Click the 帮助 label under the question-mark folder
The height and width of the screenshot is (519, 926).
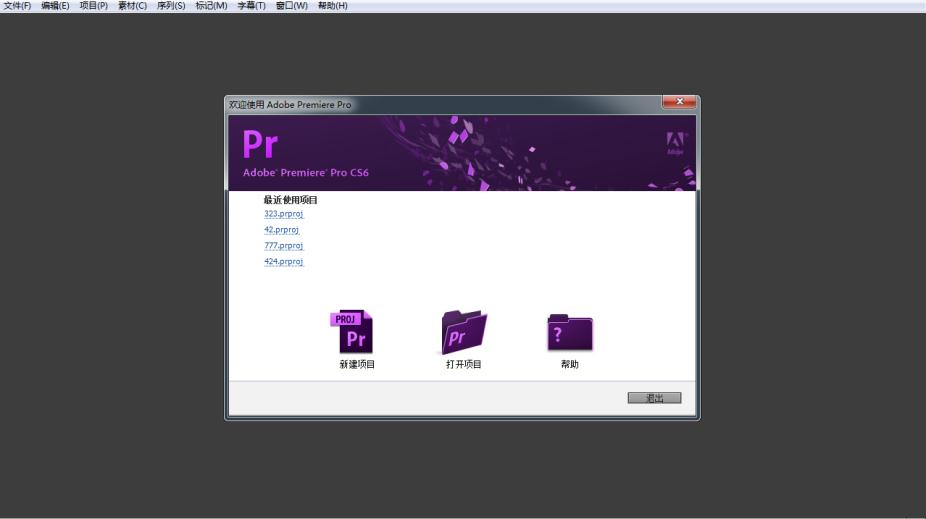[570, 364]
